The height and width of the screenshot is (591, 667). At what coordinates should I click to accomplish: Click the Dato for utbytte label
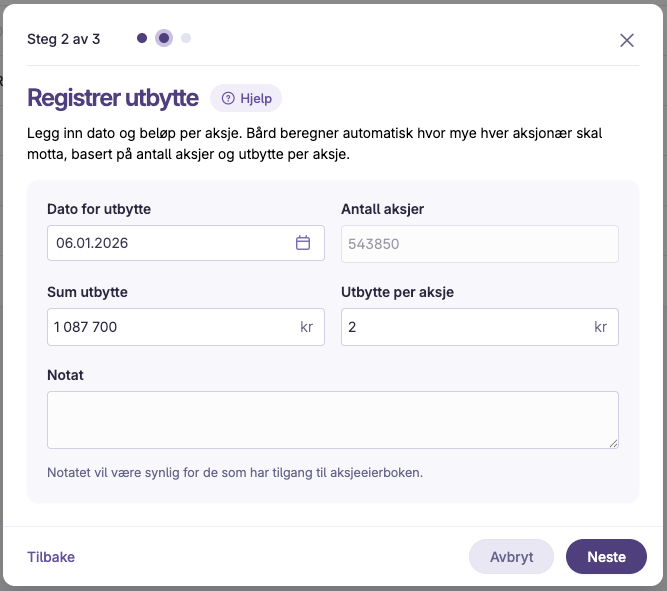click(x=99, y=209)
